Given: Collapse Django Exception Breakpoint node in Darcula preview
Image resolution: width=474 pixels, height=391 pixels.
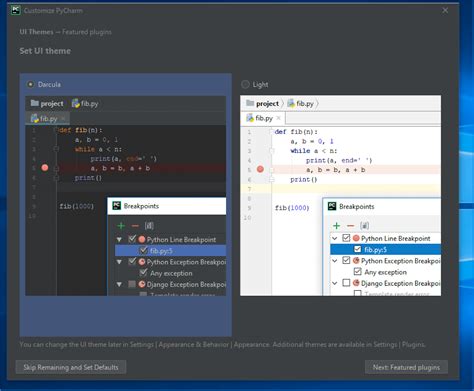Looking at the screenshot, I should click(119, 284).
